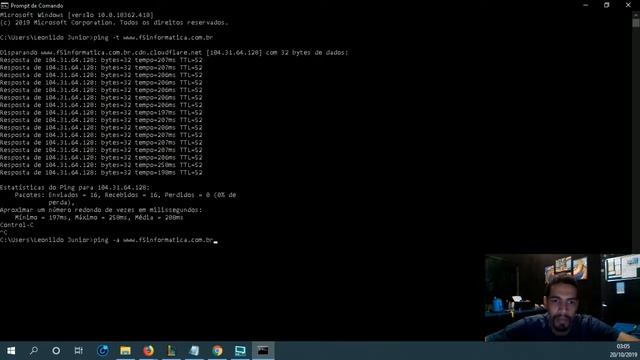Click the 'Mínimo = 197ms, Máximo = 250ms' line
Viewport: 640px width, 360px height.
(99, 218)
